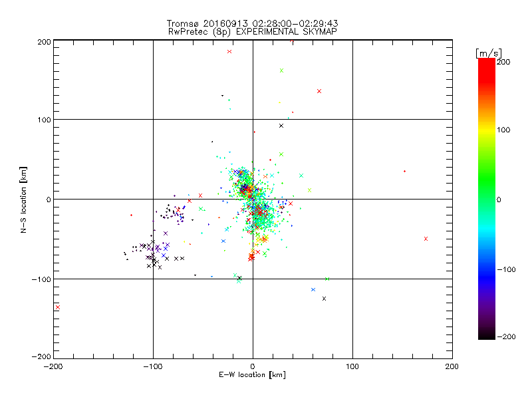Viewport: 532px width, 399px height.
Task: Click the plot title 'Tromsø 20160913 02:28:00-02:29:43'
Action: pos(252,23)
